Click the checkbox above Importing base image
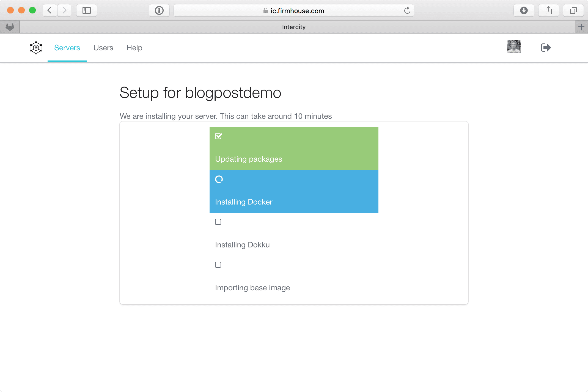 [218, 265]
